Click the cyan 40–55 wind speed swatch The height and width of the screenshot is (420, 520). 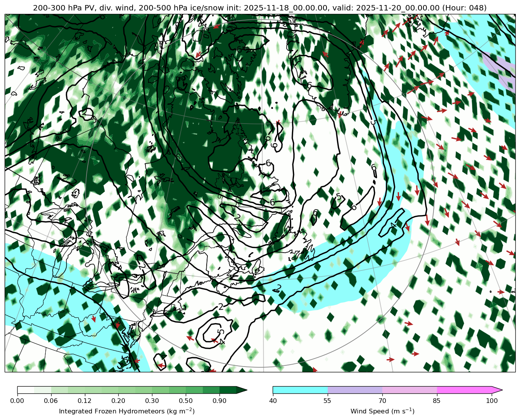click(x=300, y=390)
